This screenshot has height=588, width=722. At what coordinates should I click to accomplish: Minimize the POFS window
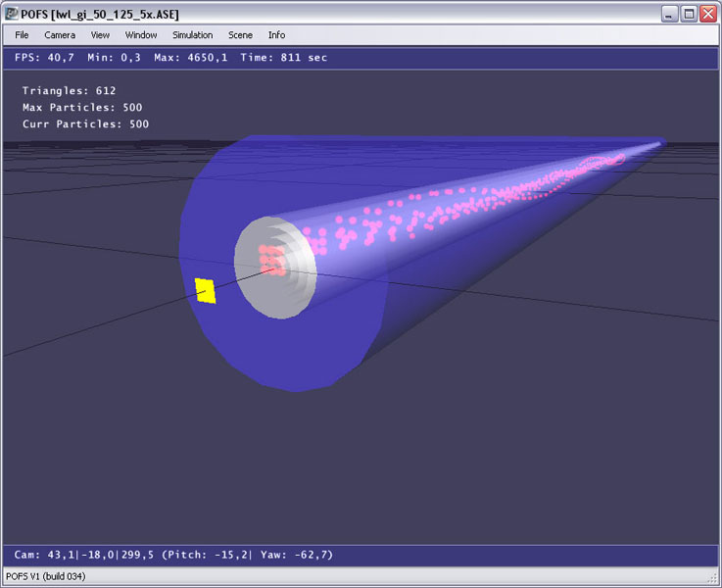point(669,13)
